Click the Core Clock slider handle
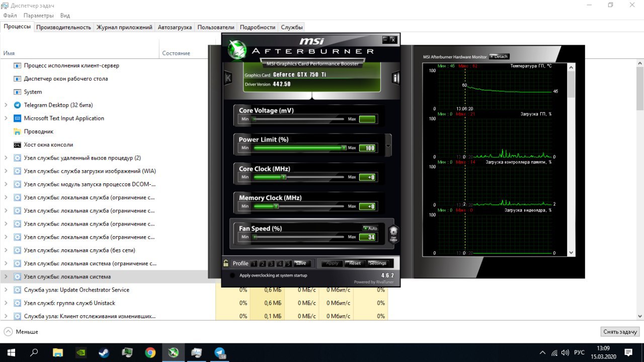 (x=284, y=177)
